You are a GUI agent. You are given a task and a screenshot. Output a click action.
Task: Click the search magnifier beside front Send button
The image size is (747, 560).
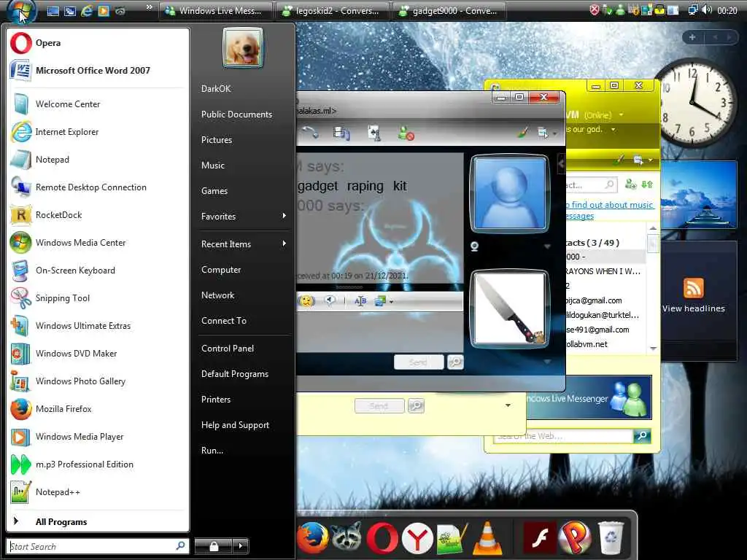pyautogui.click(x=455, y=362)
